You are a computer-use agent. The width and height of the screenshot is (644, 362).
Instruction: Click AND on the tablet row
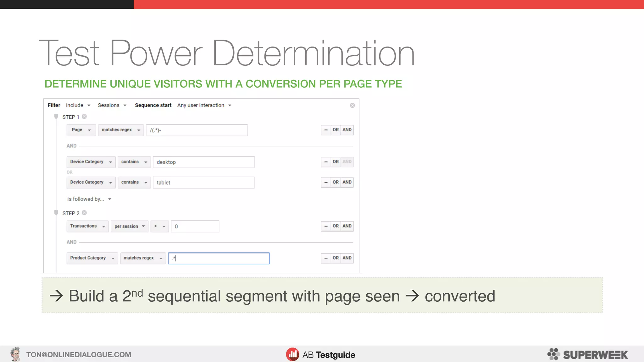(x=347, y=182)
